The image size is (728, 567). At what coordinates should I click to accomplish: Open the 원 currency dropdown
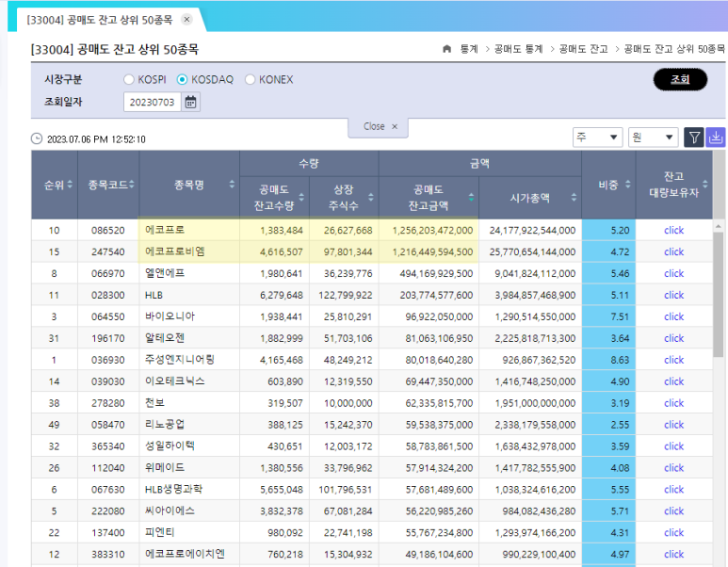[x=654, y=138]
